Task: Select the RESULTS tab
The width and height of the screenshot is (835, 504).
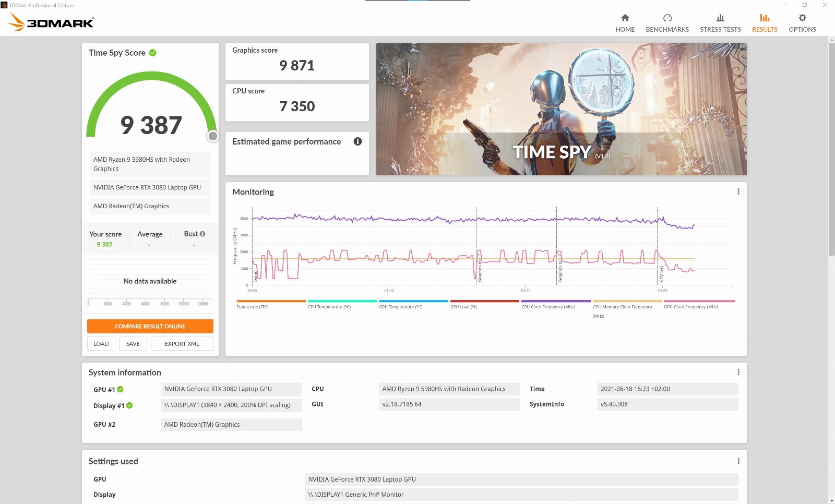Action: (765, 23)
